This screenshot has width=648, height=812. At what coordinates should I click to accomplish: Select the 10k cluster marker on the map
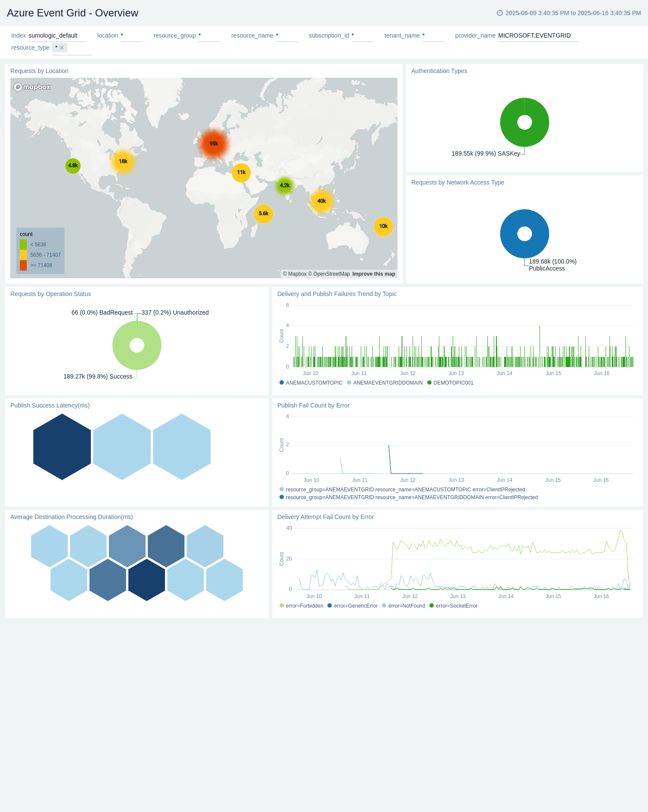click(x=384, y=226)
